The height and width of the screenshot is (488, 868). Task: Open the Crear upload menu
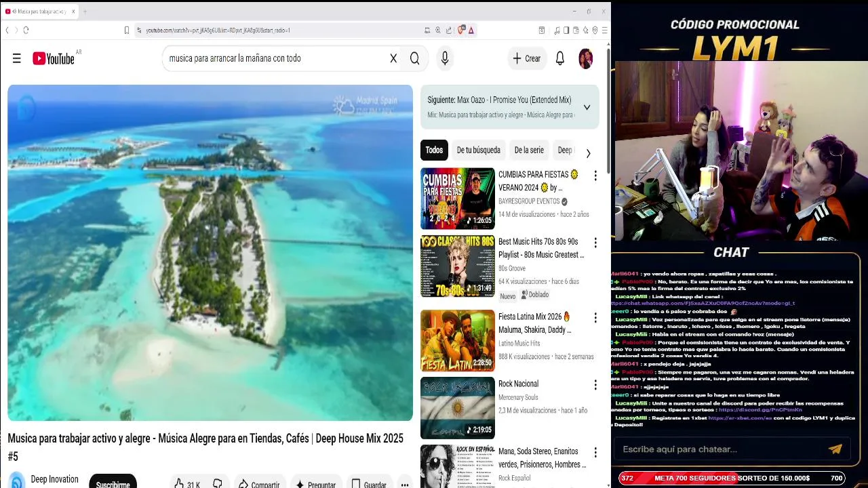[x=526, y=59]
